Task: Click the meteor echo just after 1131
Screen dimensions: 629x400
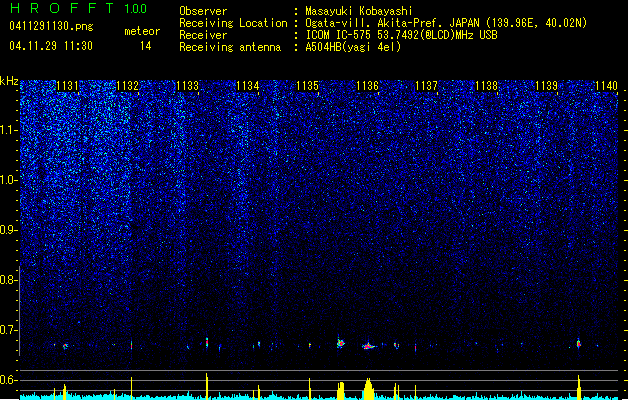Action: coord(65,346)
